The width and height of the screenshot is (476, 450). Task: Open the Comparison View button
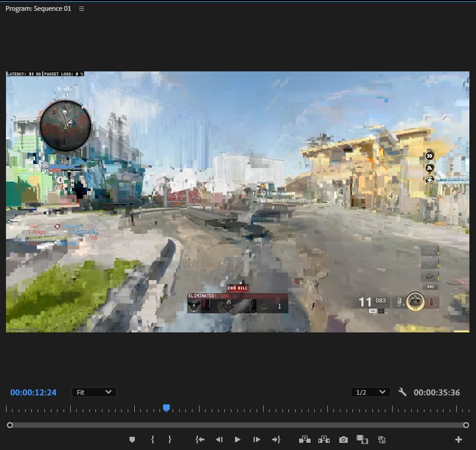pyautogui.click(x=362, y=439)
